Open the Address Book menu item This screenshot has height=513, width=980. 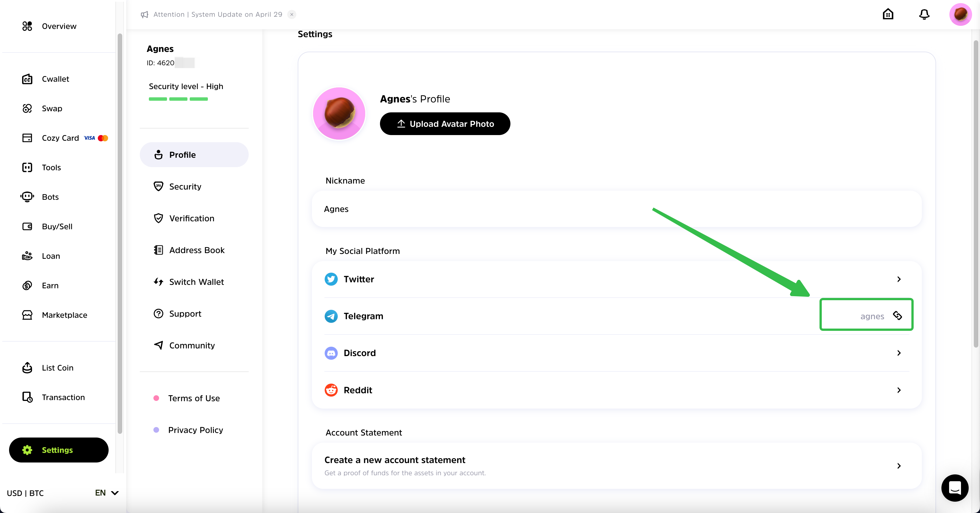(196, 250)
